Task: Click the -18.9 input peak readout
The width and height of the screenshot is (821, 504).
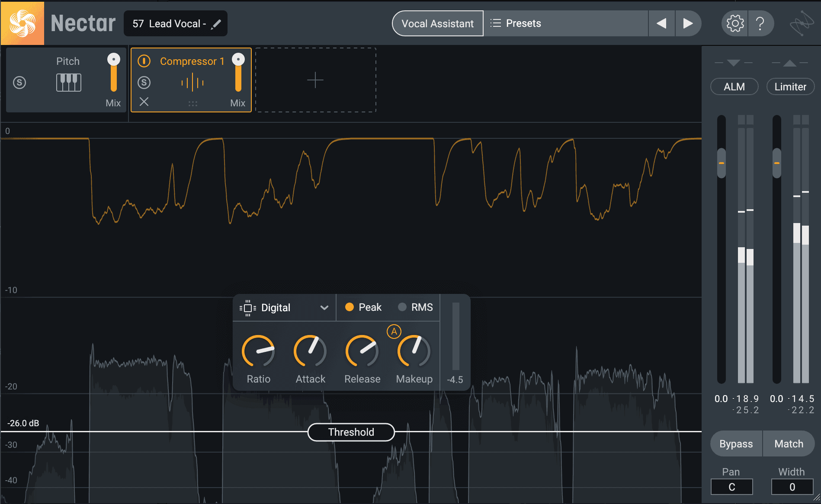Action: coord(746,399)
